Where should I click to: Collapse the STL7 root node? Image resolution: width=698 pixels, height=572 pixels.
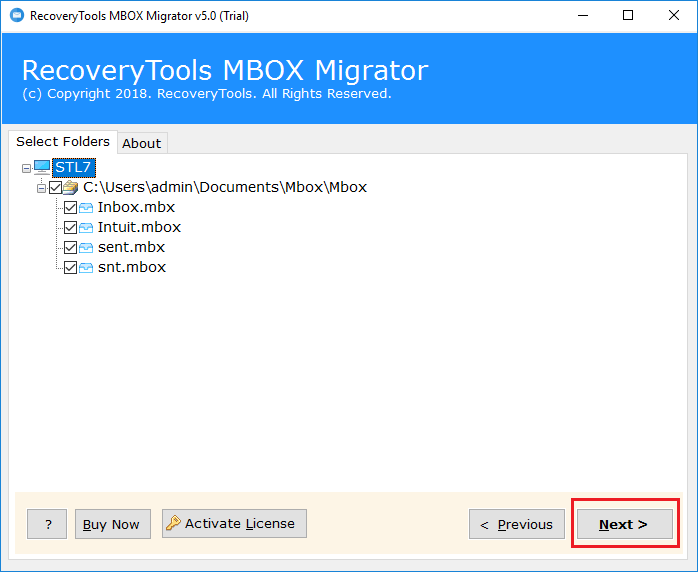pyautogui.click(x=26, y=168)
